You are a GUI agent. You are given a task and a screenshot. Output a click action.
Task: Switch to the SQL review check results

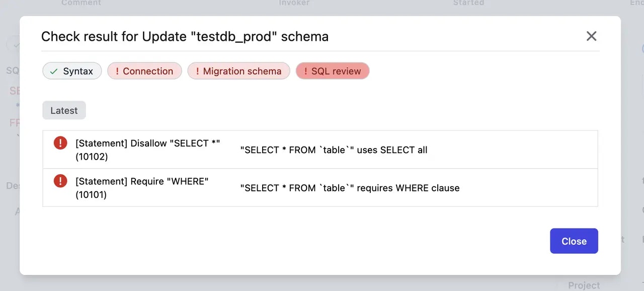pyautogui.click(x=333, y=71)
